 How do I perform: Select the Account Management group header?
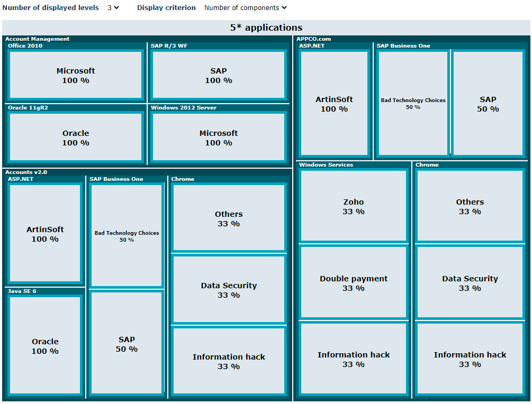38,39
